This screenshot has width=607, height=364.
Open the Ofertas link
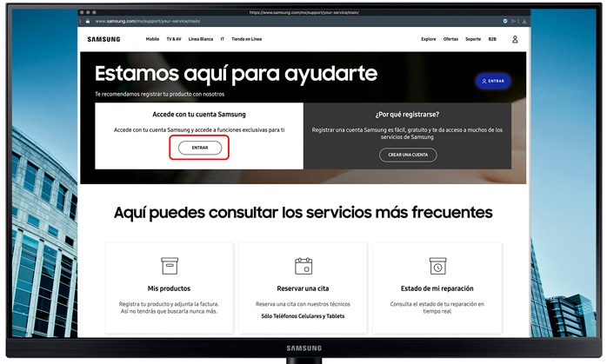[x=450, y=39]
